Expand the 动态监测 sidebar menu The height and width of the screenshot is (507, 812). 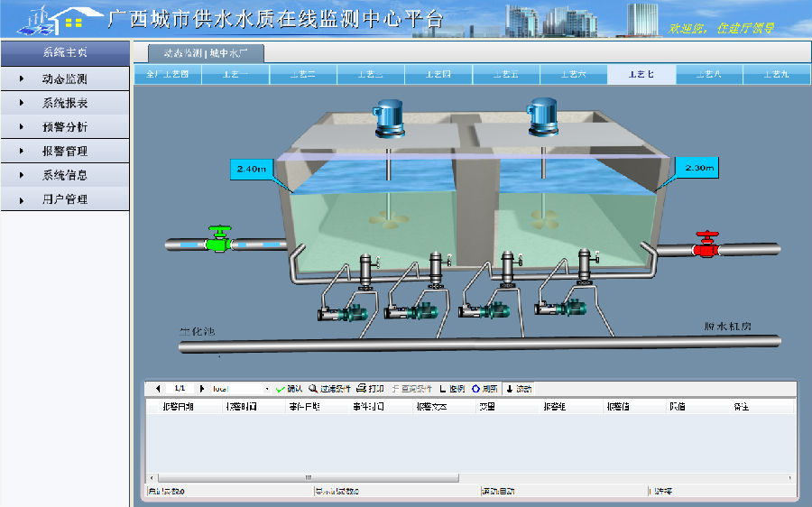(x=65, y=79)
